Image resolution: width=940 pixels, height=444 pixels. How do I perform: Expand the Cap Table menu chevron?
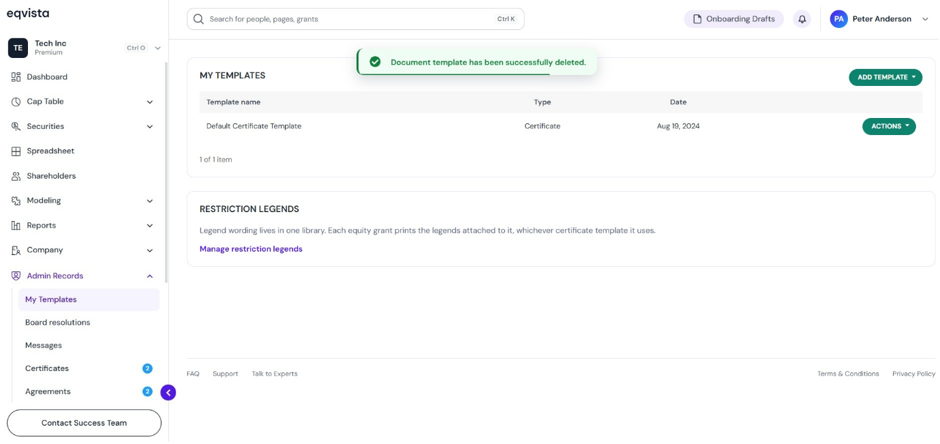pyautogui.click(x=150, y=102)
